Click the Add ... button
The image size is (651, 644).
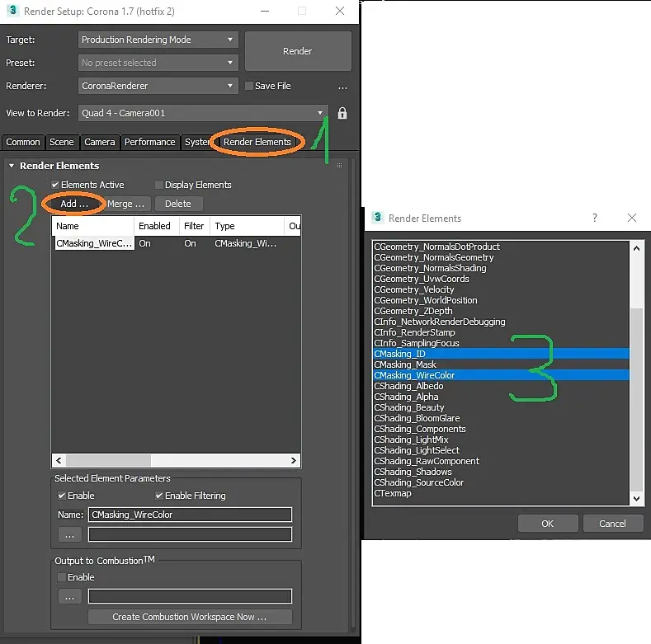click(x=74, y=204)
